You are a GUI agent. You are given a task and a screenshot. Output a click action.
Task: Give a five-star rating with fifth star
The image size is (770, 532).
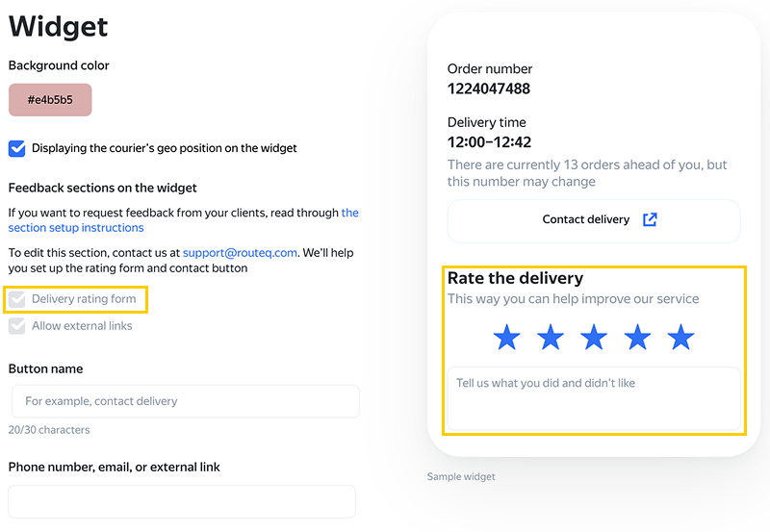pos(680,338)
